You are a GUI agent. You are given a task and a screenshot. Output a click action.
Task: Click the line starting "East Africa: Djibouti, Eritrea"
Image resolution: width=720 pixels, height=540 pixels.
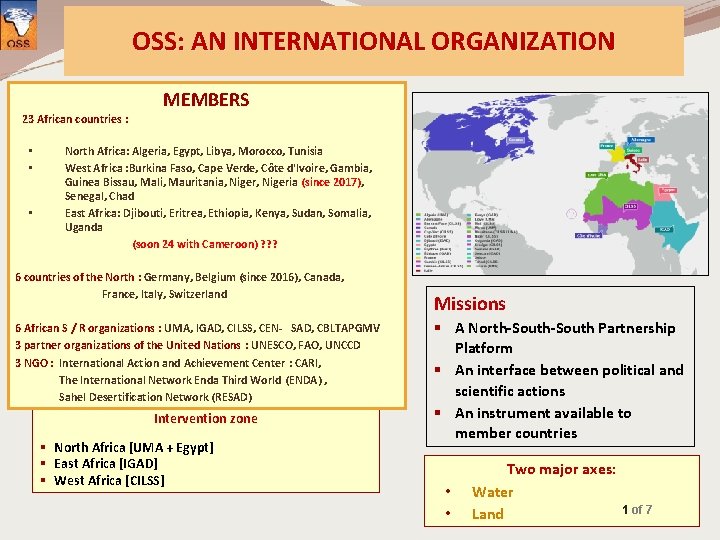[x=218, y=213]
